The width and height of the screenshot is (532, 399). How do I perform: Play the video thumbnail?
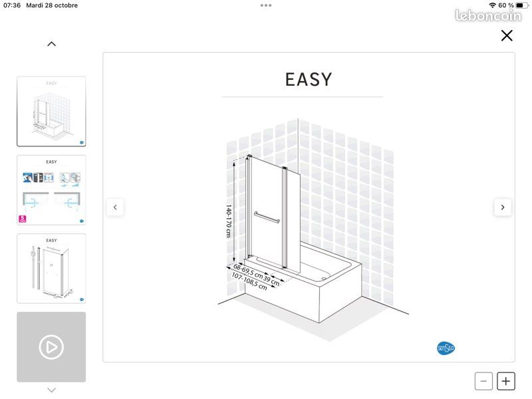pos(51,347)
